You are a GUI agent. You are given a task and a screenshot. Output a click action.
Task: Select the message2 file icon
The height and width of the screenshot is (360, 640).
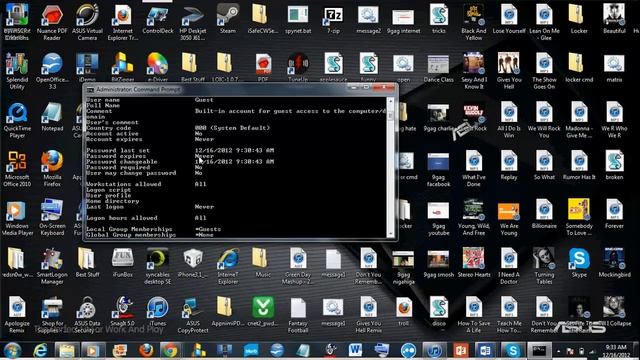(368, 19)
